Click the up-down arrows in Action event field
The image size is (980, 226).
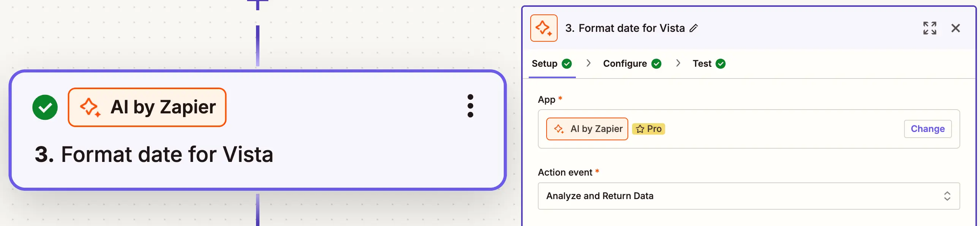tap(947, 196)
